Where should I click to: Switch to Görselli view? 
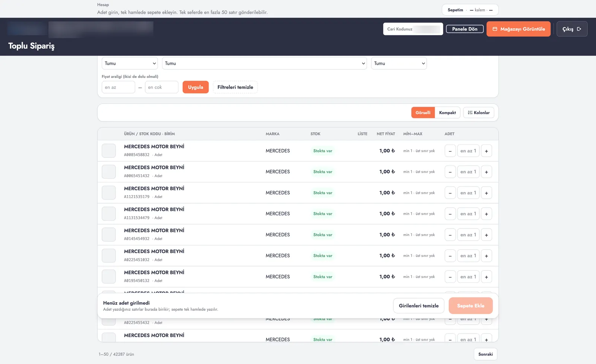coord(423,113)
